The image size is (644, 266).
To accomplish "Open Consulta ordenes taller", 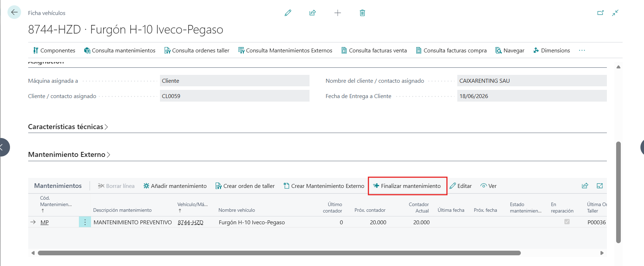I will (197, 50).
